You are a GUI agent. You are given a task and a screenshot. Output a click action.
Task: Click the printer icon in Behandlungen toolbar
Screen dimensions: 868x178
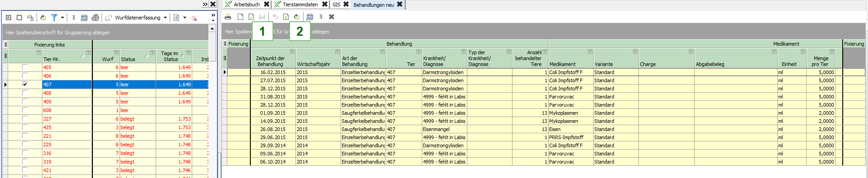pos(228,17)
